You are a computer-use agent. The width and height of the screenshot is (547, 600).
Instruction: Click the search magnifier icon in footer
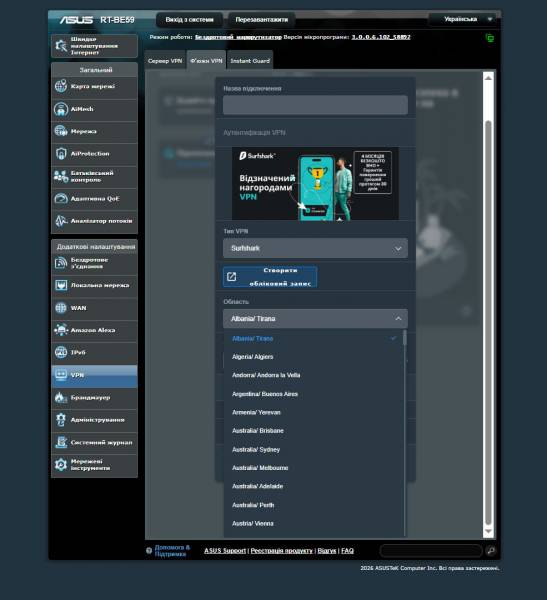coord(491,551)
